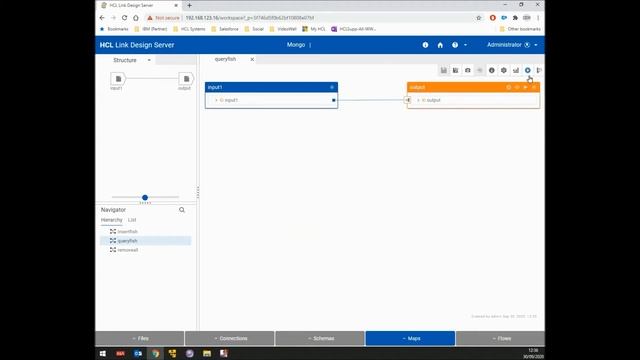Viewport: 640px width, 360px height.
Task: Open map info icon in the map toolbar
Action: pyautogui.click(x=492, y=70)
